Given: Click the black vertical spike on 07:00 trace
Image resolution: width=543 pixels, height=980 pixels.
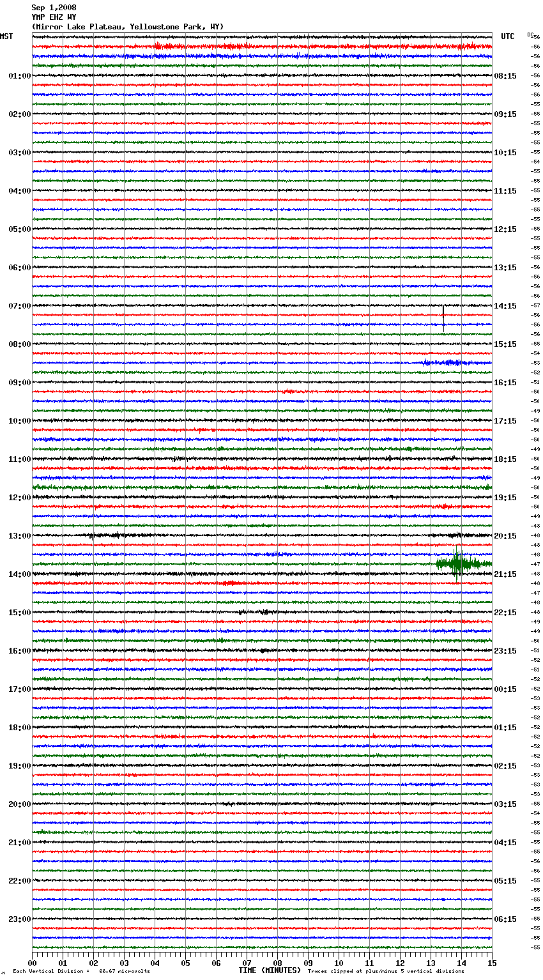Looking at the screenshot, I should pyautogui.click(x=443, y=318).
